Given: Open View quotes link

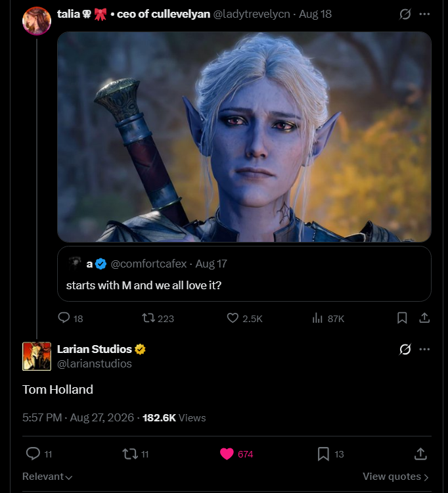Looking at the screenshot, I should 395,477.
